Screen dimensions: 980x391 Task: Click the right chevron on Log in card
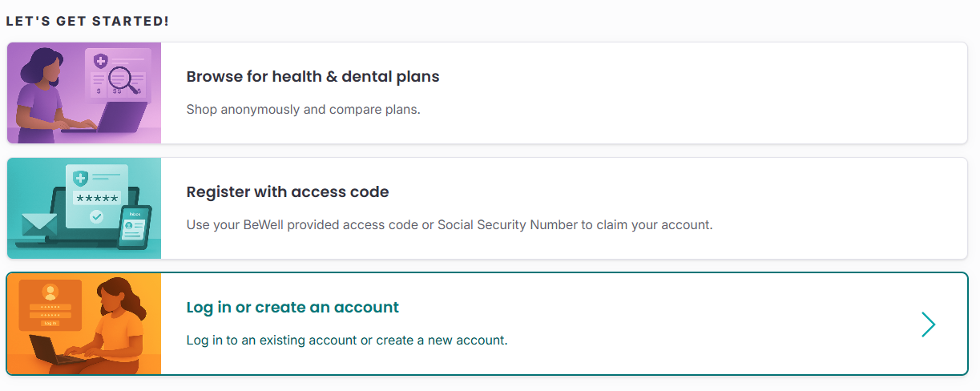928,324
